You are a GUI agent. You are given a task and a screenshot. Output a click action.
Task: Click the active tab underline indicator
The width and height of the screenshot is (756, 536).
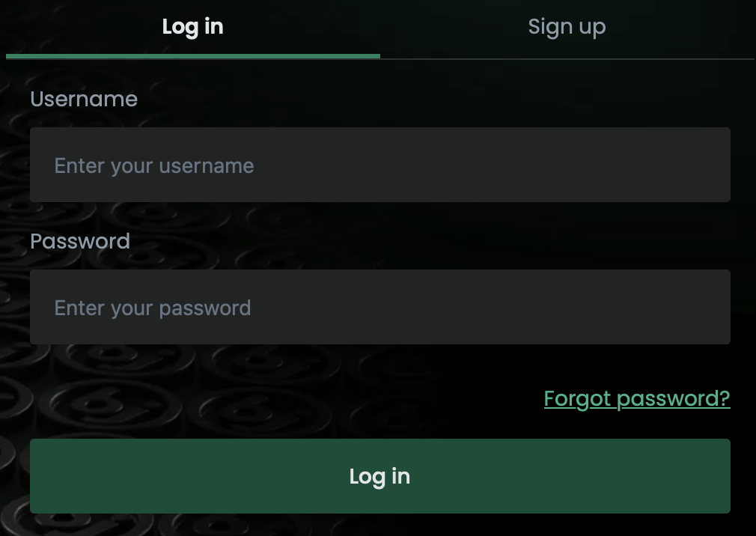coord(192,56)
